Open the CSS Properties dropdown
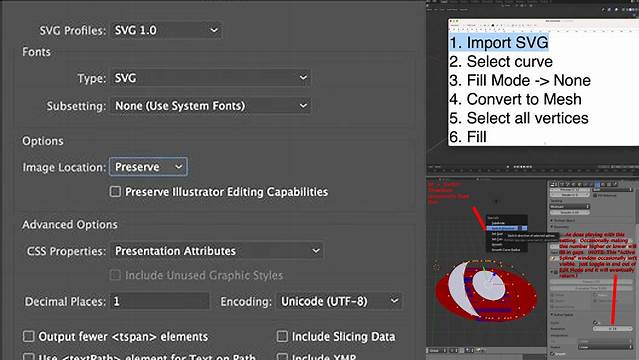Image resolution: width=639 pixels, height=360 pixels. 217,251
